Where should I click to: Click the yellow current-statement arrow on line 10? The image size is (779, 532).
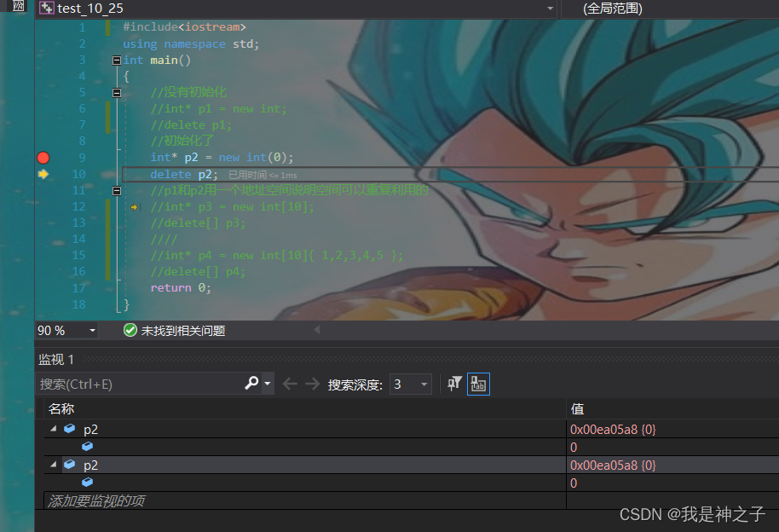[x=43, y=174]
